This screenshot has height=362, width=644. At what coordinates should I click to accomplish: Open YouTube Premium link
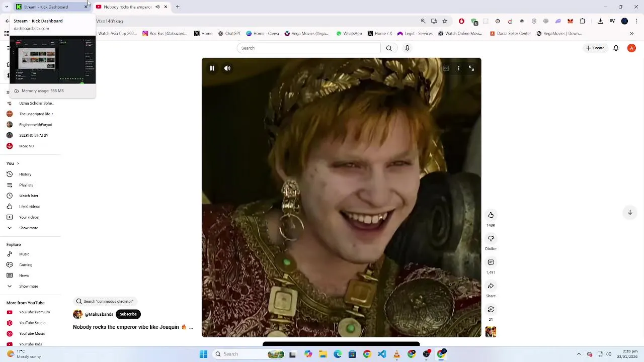(x=34, y=312)
